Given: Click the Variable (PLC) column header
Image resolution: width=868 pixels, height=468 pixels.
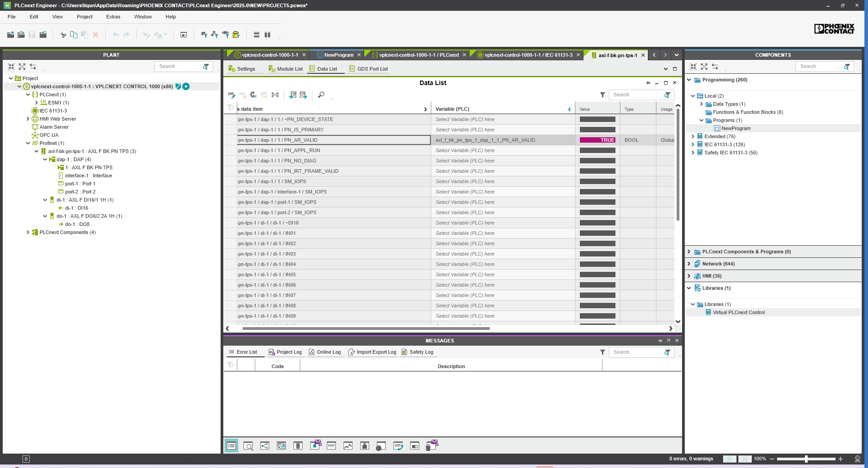Looking at the screenshot, I should [503, 109].
